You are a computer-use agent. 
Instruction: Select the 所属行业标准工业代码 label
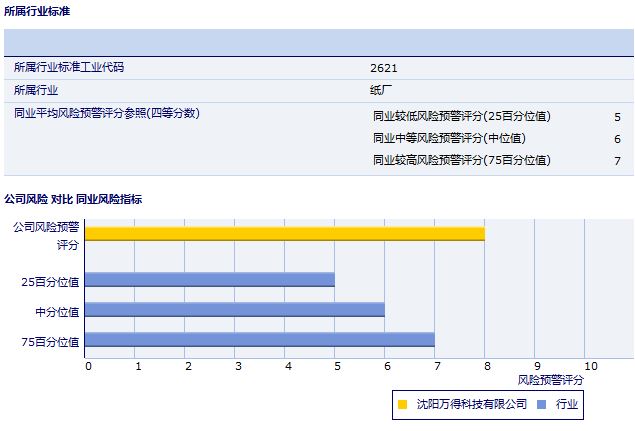click(x=69, y=67)
